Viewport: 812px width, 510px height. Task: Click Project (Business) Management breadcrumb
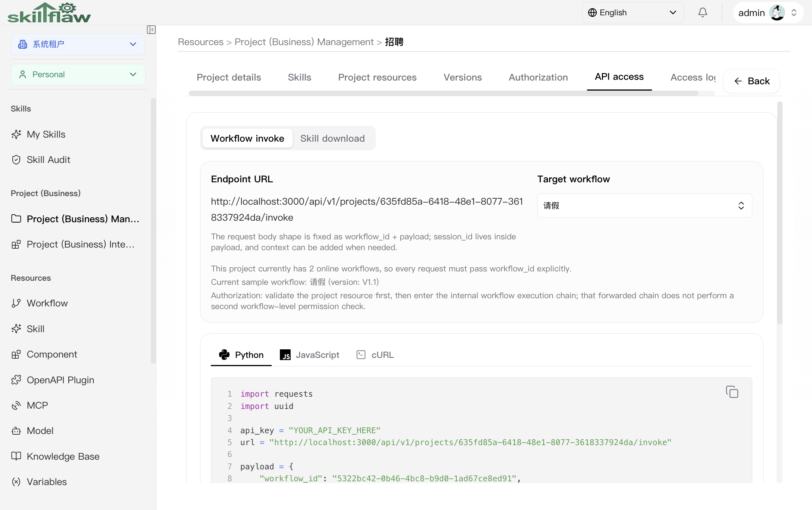(304, 42)
